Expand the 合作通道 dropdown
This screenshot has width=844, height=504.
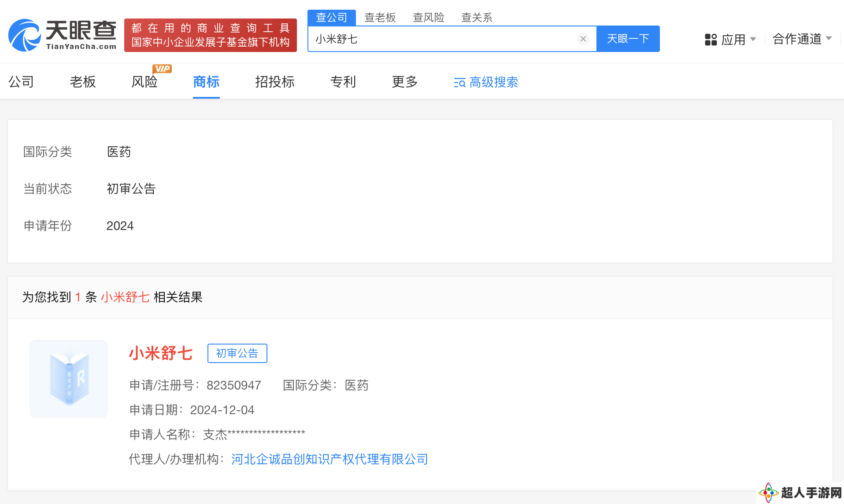802,39
